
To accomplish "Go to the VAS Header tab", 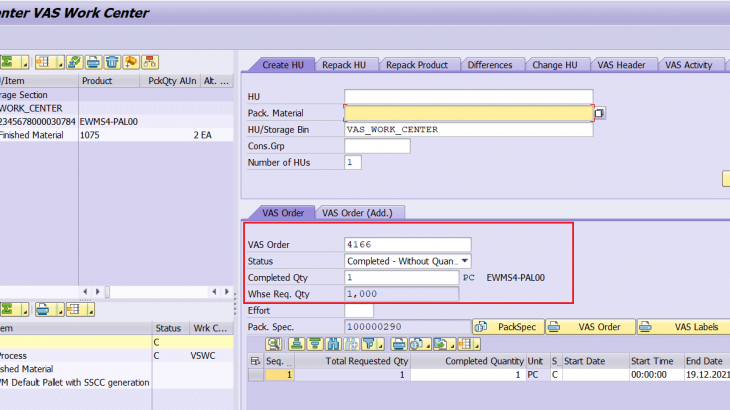I will pos(621,65).
